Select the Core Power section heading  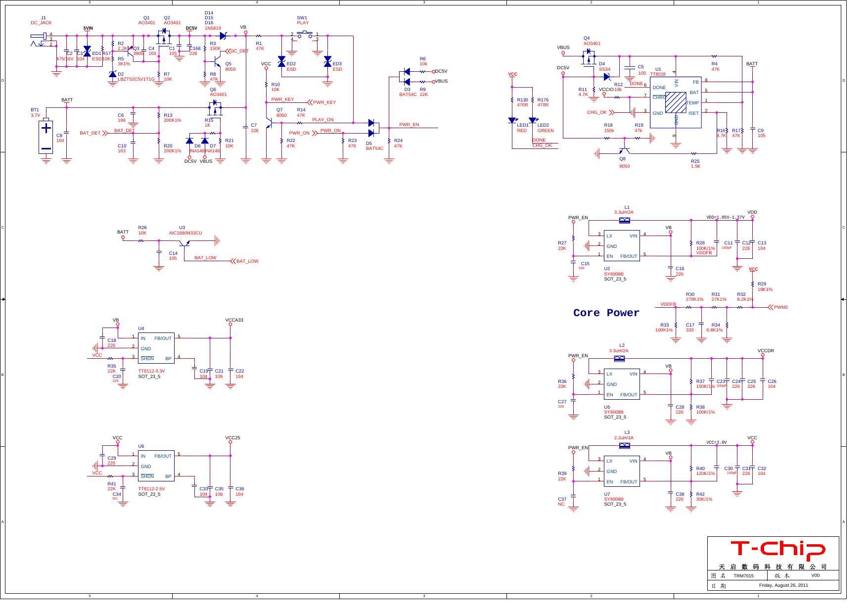606,313
